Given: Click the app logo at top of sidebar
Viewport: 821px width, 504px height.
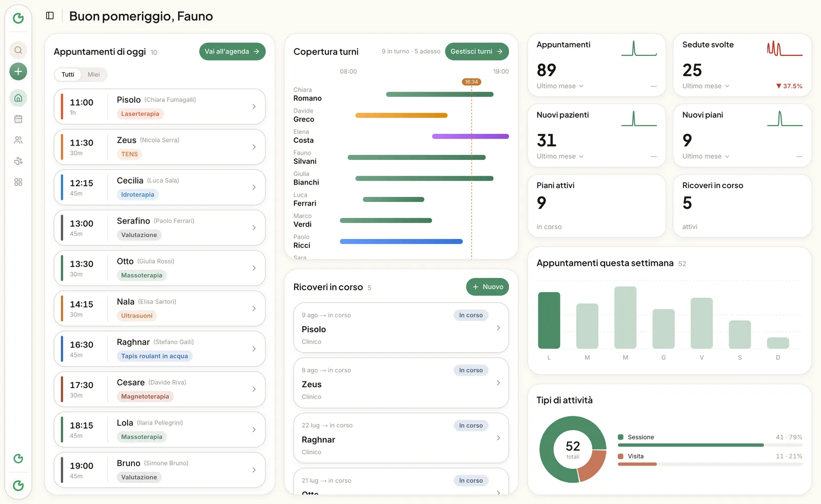Looking at the screenshot, I should pos(18,18).
